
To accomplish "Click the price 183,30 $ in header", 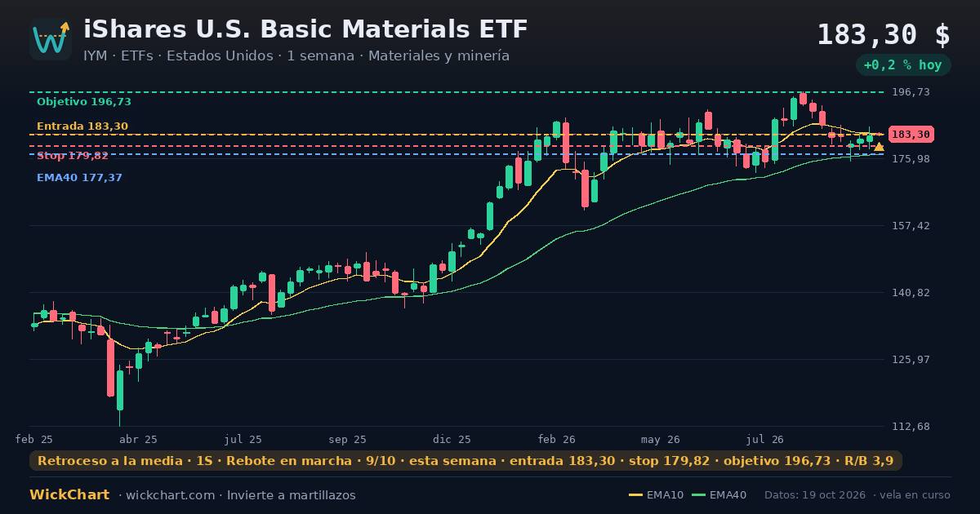I will pos(884,35).
